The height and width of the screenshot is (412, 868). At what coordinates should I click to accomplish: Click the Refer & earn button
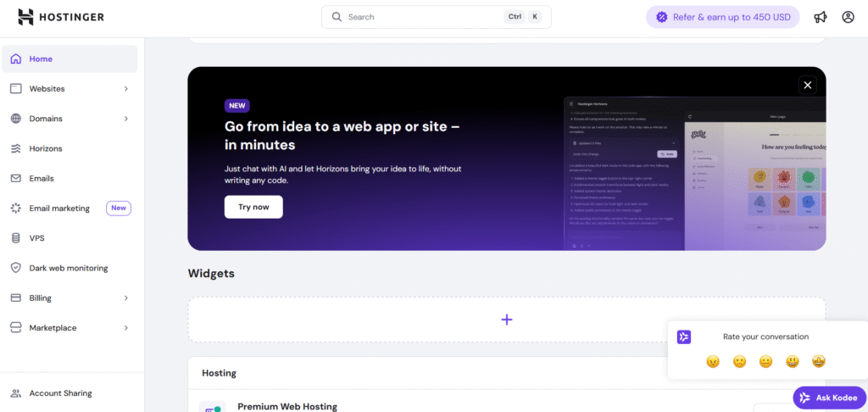tap(722, 17)
